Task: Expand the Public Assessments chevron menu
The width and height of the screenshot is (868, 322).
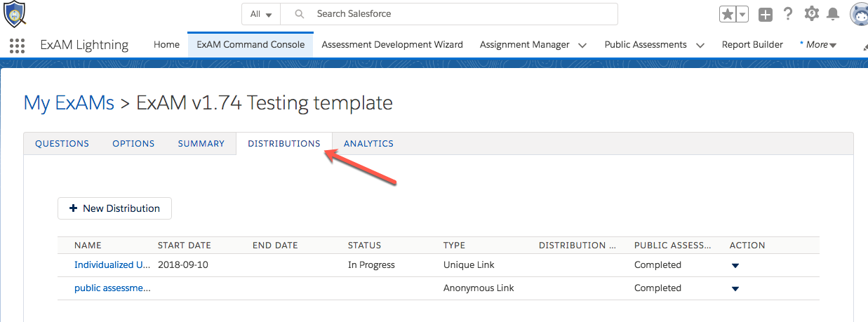Action: (700, 45)
